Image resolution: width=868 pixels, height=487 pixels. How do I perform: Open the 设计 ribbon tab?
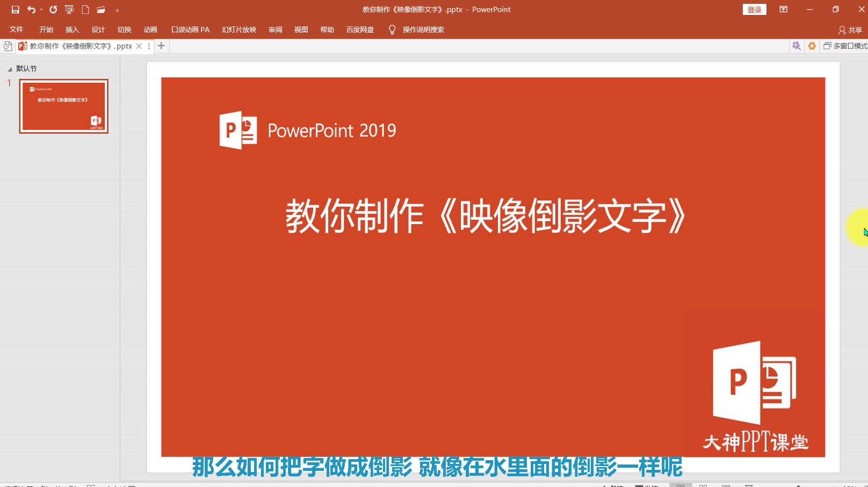point(98,30)
